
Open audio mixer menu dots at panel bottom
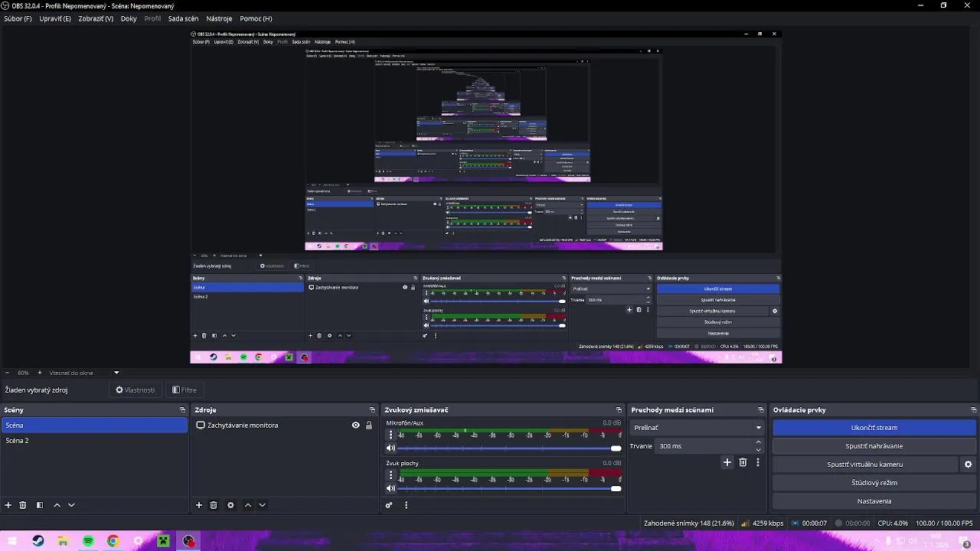(x=406, y=505)
